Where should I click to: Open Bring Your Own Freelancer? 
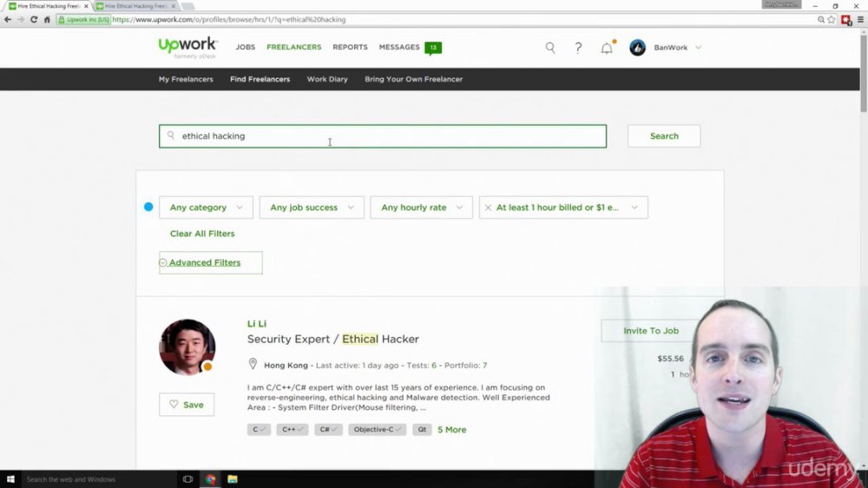click(x=413, y=79)
